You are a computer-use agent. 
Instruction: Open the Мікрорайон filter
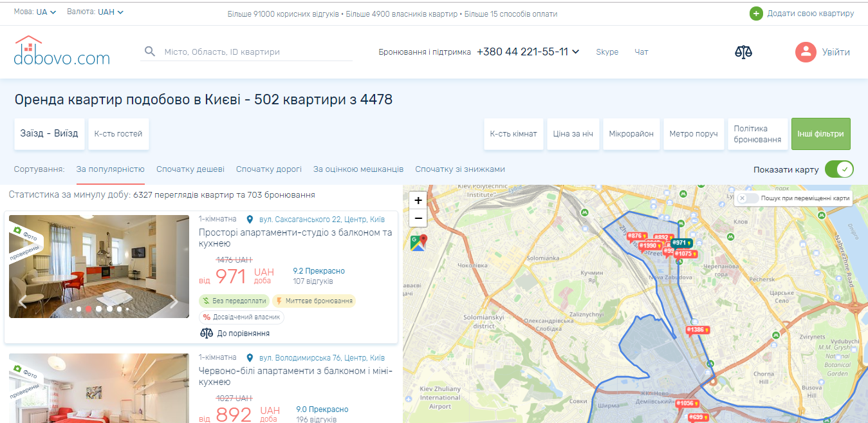click(x=631, y=134)
